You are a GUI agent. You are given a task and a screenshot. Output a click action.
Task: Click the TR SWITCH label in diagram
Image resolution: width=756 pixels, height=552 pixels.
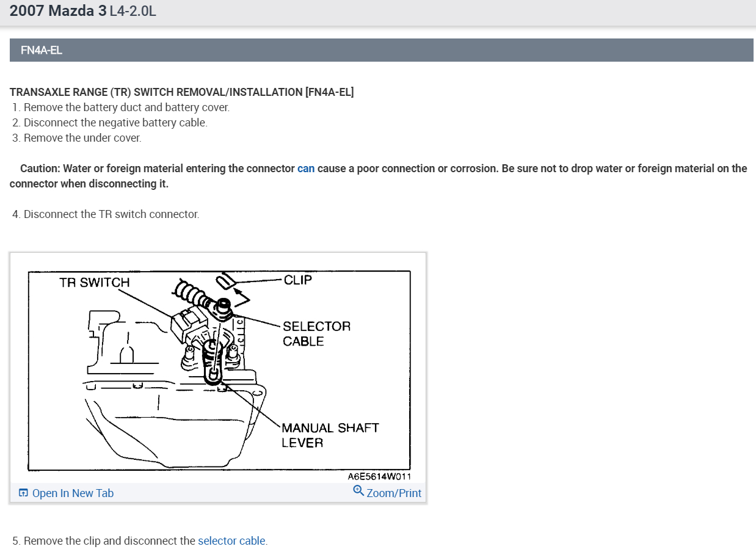(95, 282)
